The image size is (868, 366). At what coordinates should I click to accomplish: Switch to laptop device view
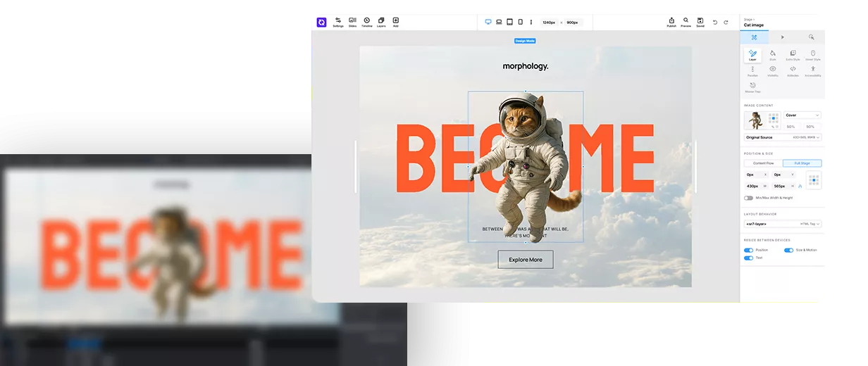(499, 22)
